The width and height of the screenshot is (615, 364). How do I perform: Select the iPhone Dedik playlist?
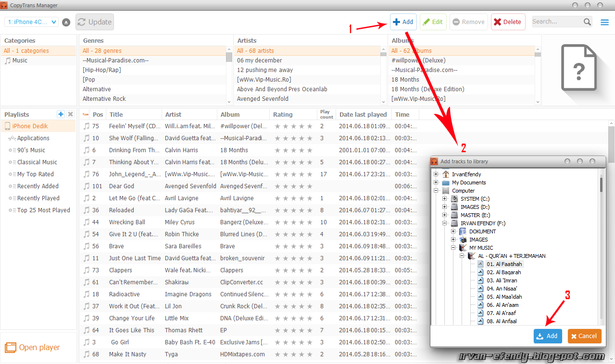(38, 126)
